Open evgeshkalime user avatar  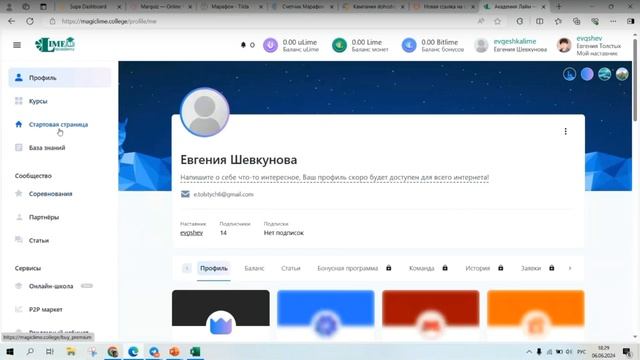[x=481, y=45]
